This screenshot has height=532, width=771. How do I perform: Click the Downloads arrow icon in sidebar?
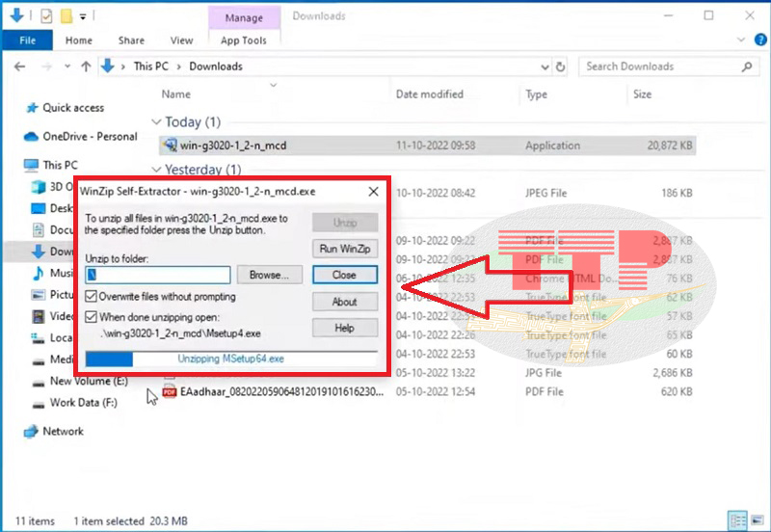point(39,252)
